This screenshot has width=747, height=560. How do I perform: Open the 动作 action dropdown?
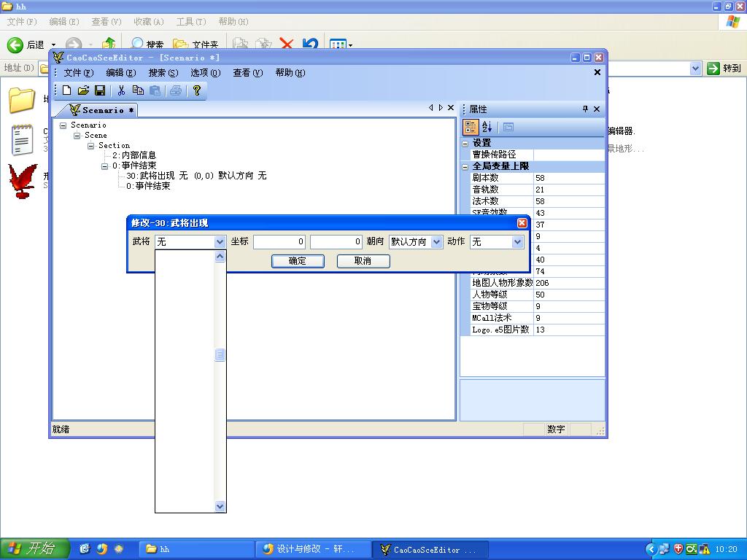click(517, 242)
